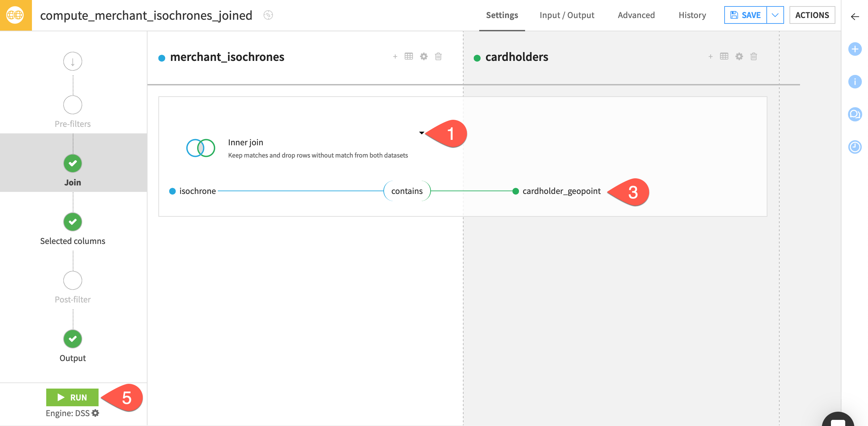Select the Selected columns step
Screen dimensions: 868x426
[72, 222]
